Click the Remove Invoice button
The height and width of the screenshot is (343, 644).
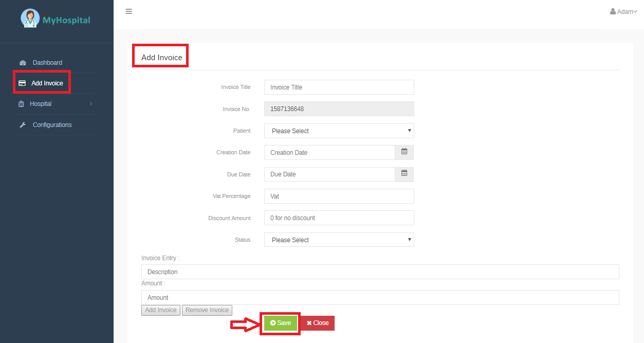(207, 310)
